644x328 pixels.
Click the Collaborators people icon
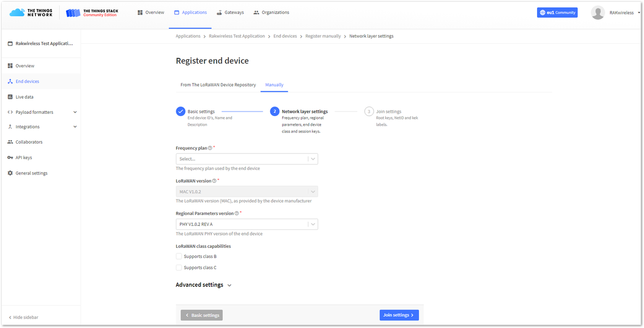10,142
